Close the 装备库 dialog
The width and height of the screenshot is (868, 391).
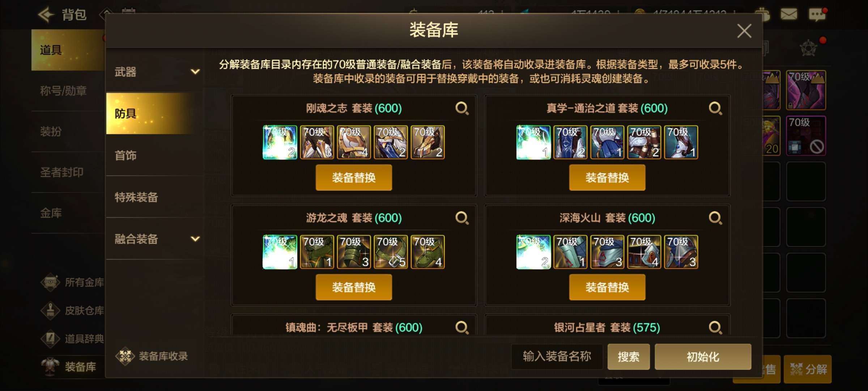(744, 31)
